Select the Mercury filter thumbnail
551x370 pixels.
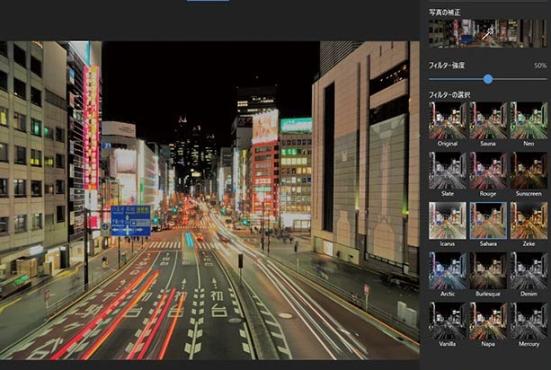click(529, 321)
